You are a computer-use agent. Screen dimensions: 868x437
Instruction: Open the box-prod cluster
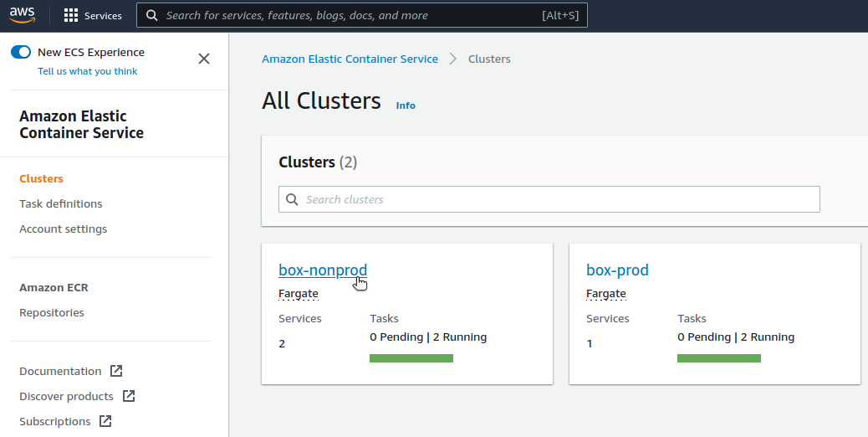tap(617, 270)
